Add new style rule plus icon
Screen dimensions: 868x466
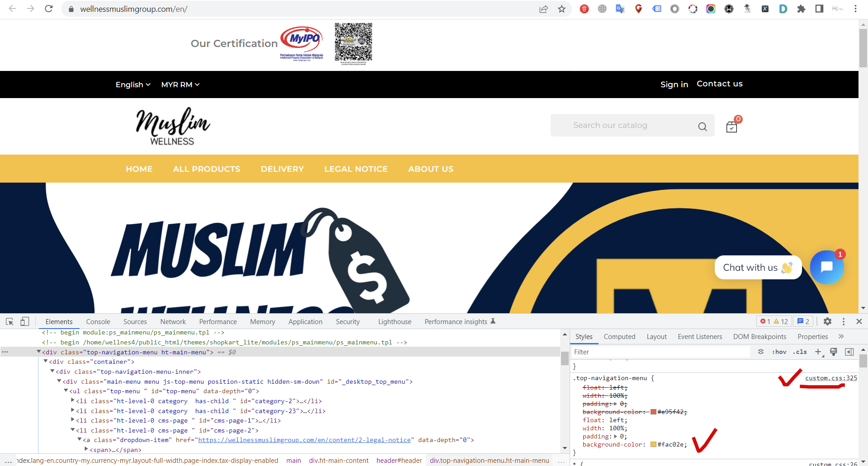point(818,352)
